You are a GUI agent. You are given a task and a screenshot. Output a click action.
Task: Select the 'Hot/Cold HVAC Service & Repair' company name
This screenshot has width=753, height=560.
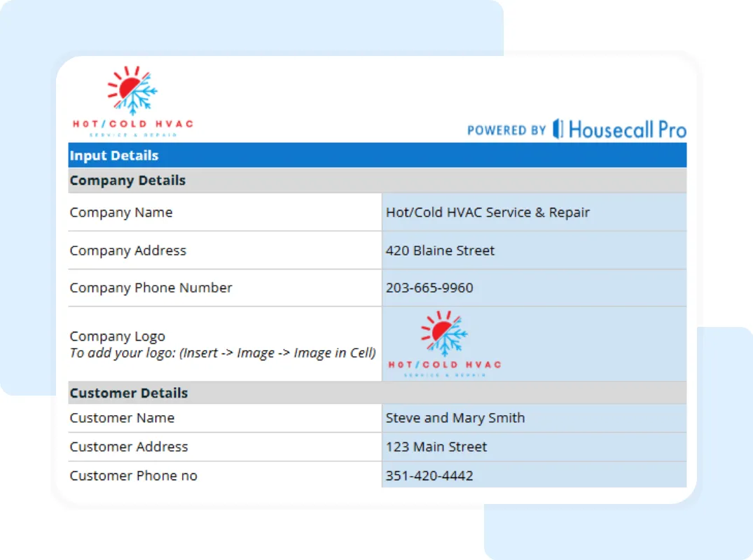click(488, 212)
